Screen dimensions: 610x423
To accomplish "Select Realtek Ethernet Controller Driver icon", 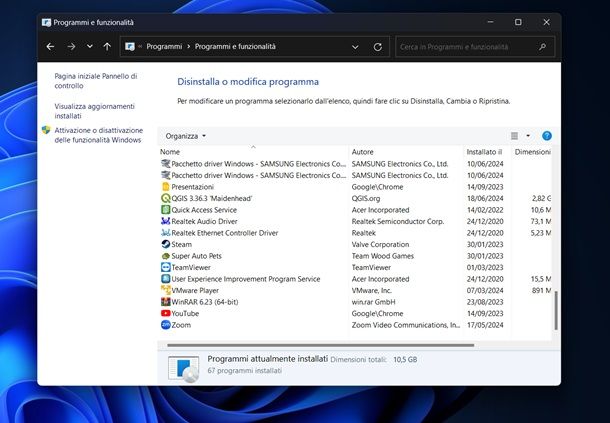I will (165, 233).
